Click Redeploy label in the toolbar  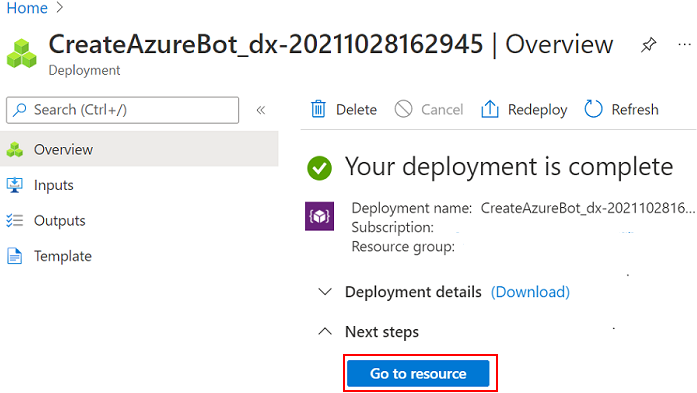click(x=537, y=110)
